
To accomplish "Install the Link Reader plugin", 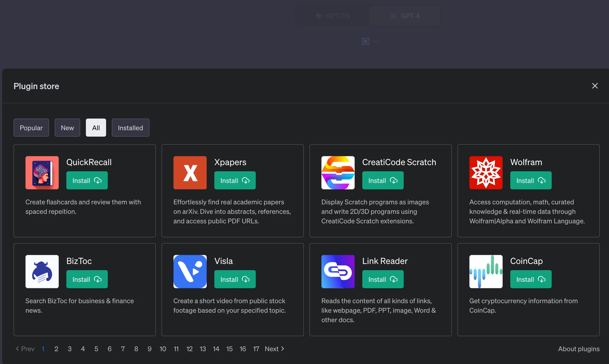I will tap(383, 279).
